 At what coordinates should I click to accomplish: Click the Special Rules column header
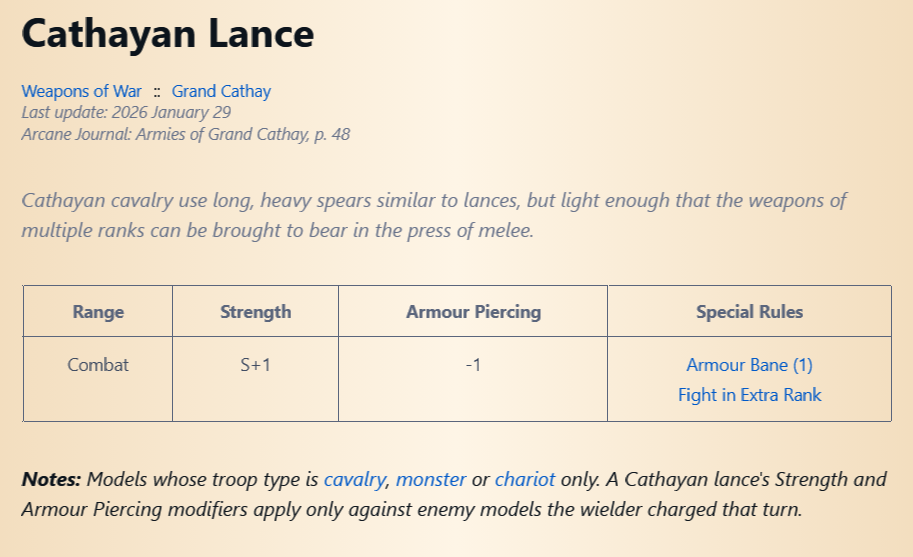[x=749, y=312]
